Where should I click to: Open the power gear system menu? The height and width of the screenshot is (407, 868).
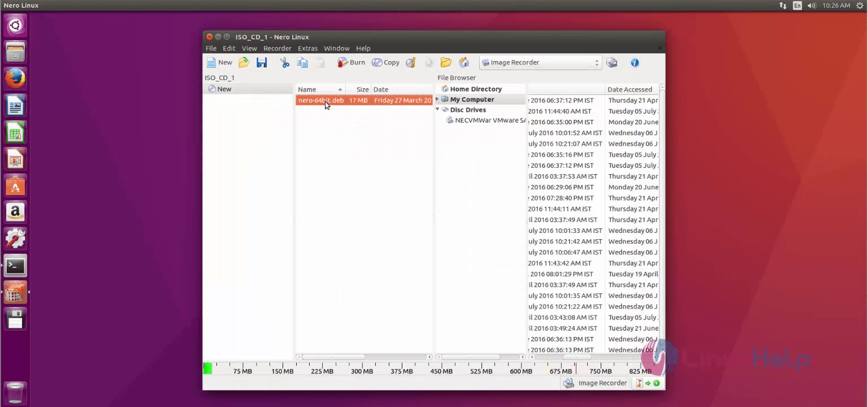860,6
